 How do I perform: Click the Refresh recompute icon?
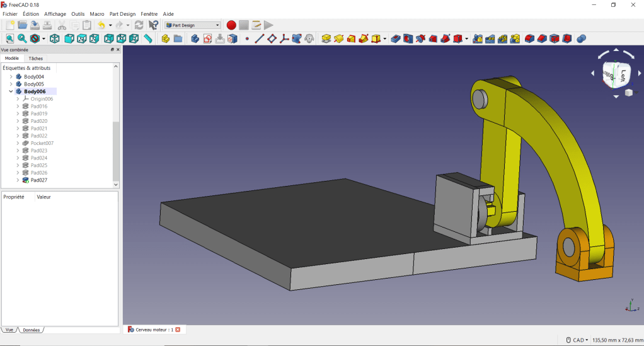139,25
